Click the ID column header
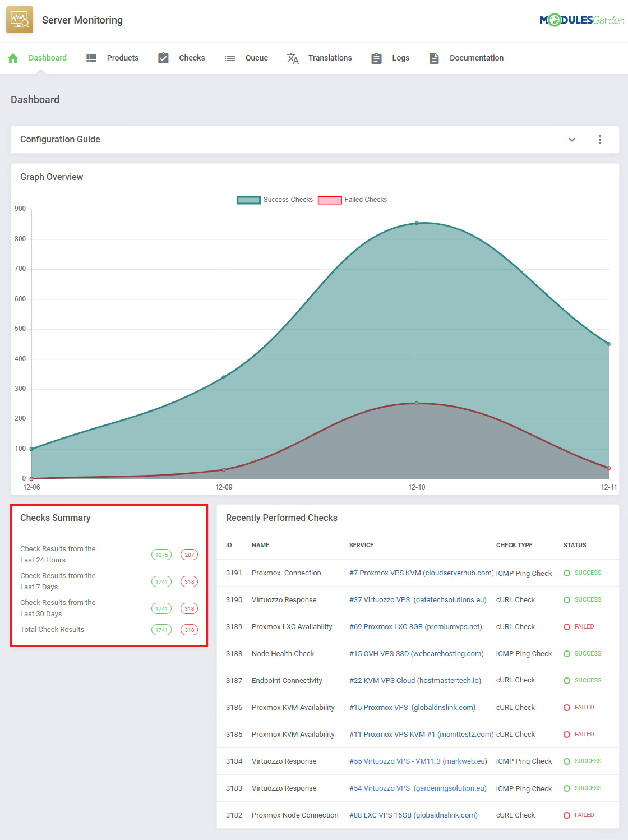Image resolution: width=628 pixels, height=840 pixels. point(229,546)
